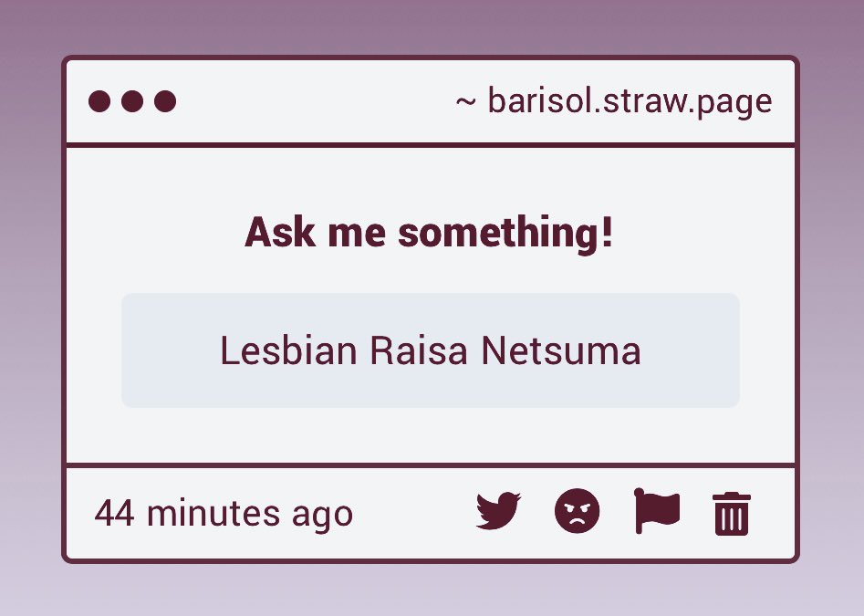Image resolution: width=864 pixels, height=616 pixels.
Task: Click the middle dot in the header
Action: pos(132,101)
